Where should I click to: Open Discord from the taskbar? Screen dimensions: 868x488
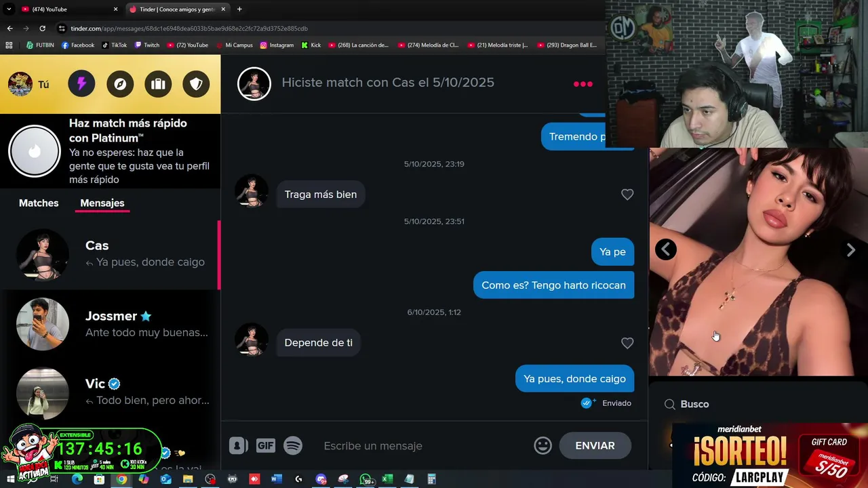[x=321, y=479]
